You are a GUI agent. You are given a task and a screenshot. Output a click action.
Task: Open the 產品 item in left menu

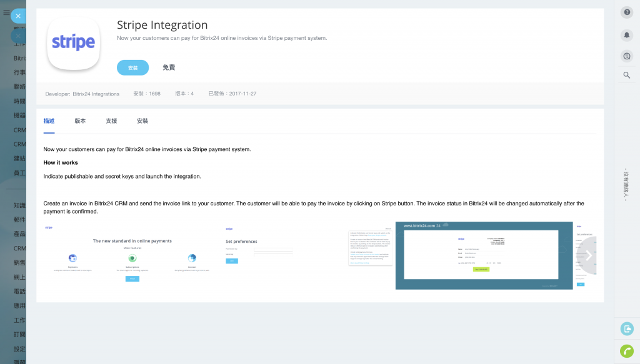pyautogui.click(x=19, y=234)
